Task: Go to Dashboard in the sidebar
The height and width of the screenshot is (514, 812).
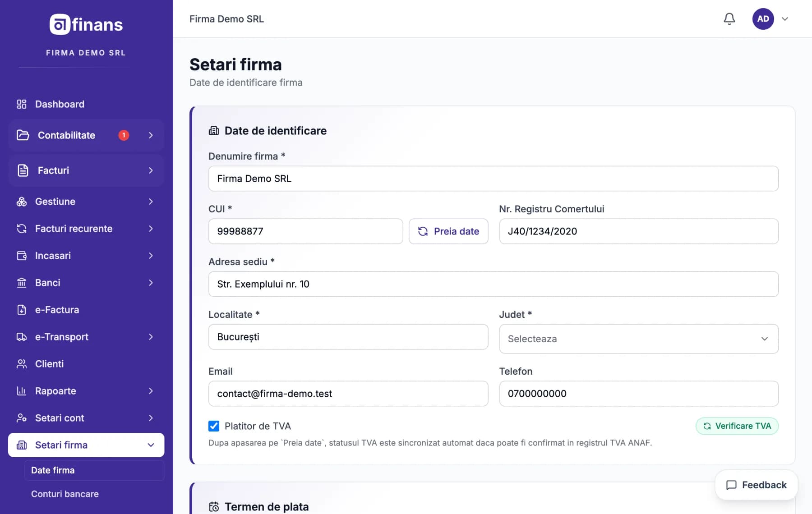Action: point(86,104)
